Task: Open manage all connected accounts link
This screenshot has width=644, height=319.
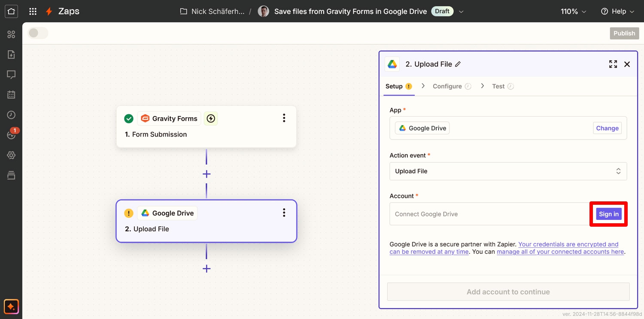Action: click(560, 252)
